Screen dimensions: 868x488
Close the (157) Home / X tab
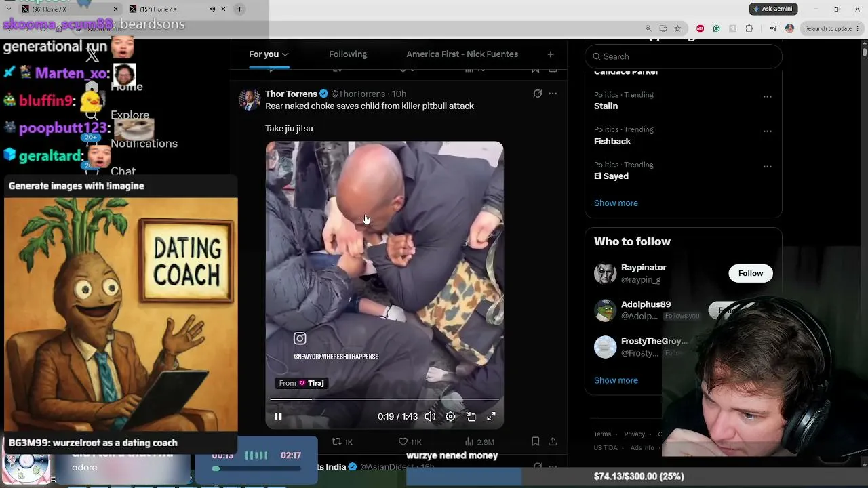pyautogui.click(x=223, y=9)
